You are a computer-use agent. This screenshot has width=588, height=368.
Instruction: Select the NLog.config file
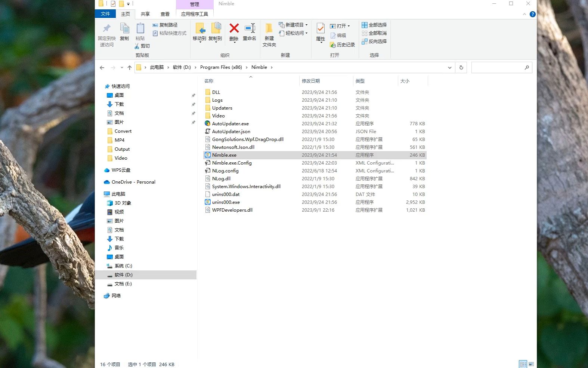225,171
